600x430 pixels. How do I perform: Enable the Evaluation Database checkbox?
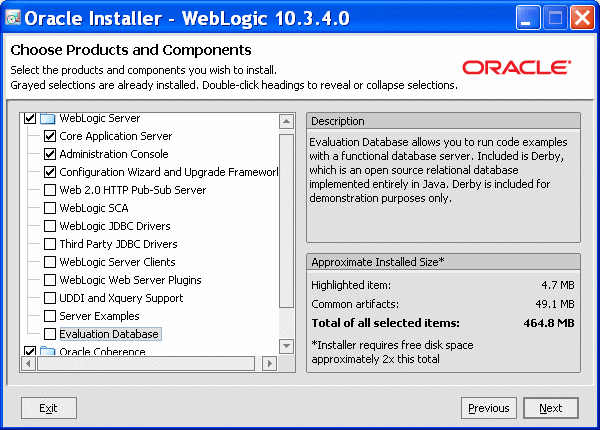tap(50, 334)
